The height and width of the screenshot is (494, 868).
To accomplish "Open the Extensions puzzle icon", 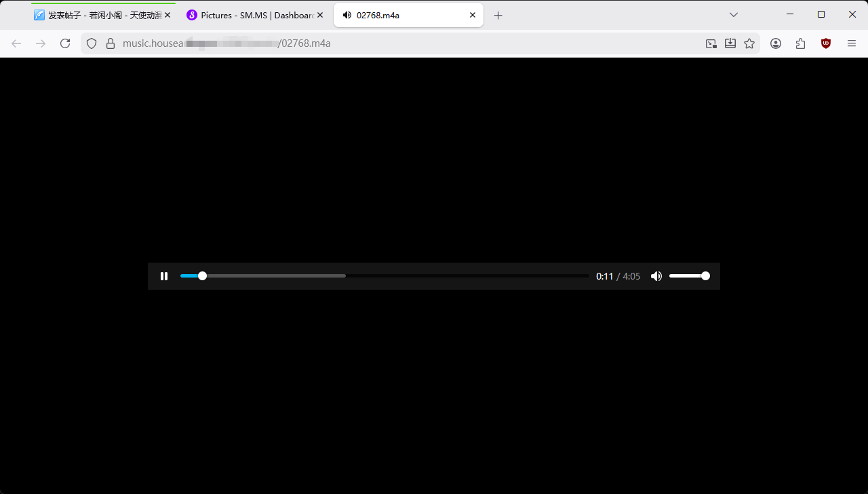I will pyautogui.click(x=801, y=43).
